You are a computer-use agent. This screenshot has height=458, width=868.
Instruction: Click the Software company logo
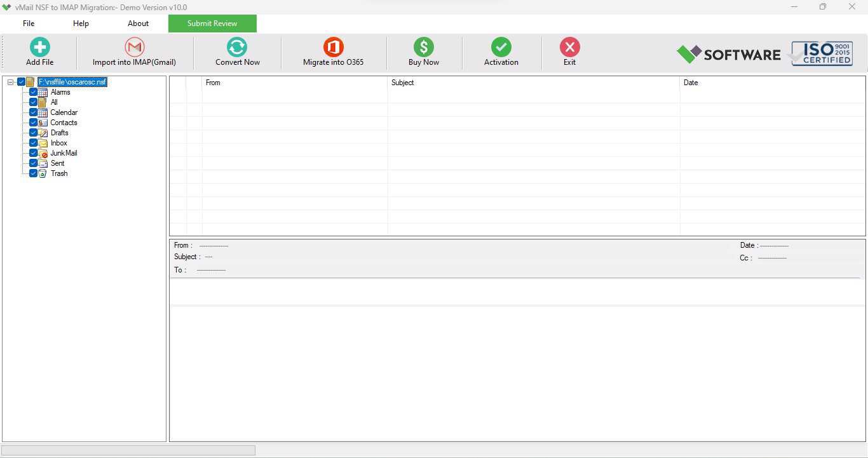(x=728, y=54)
